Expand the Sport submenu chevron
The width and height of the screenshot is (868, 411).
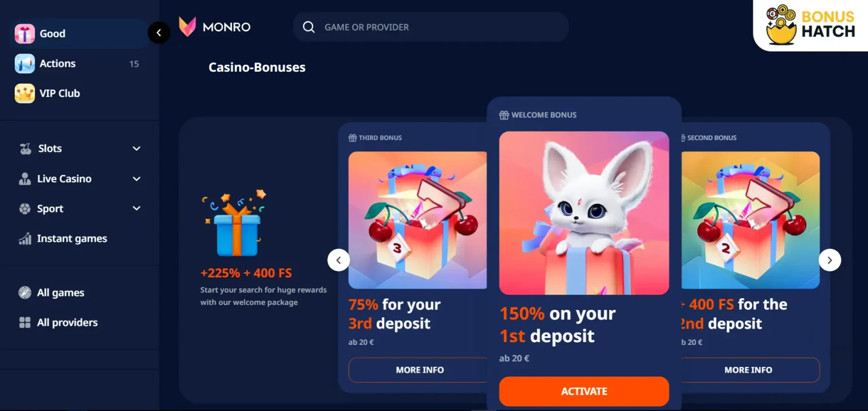point(136,208)
